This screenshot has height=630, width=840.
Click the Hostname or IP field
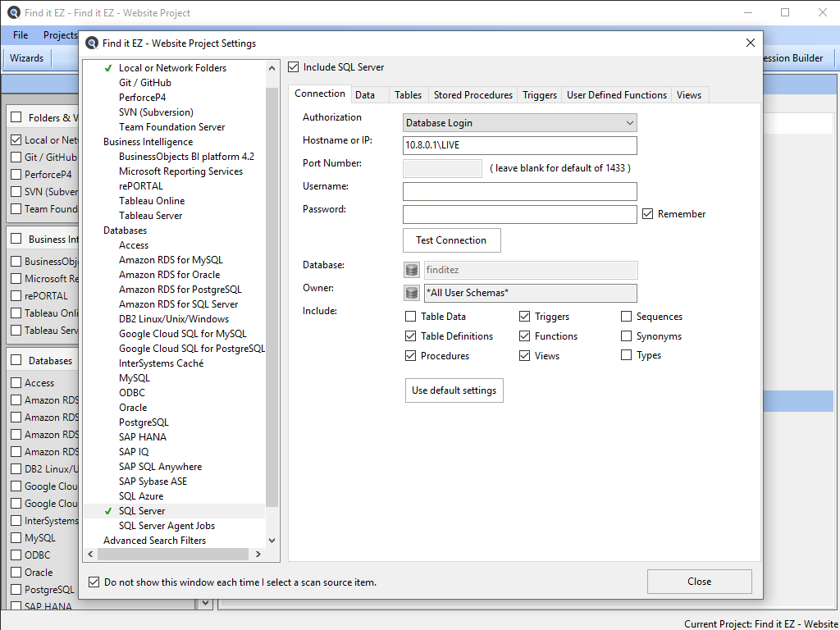[520, 145]
